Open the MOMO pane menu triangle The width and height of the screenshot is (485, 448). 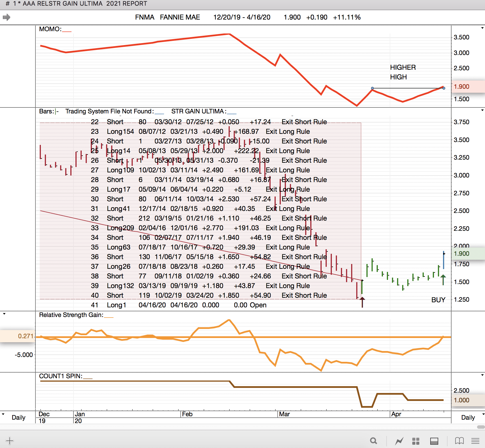coord(482,28)
